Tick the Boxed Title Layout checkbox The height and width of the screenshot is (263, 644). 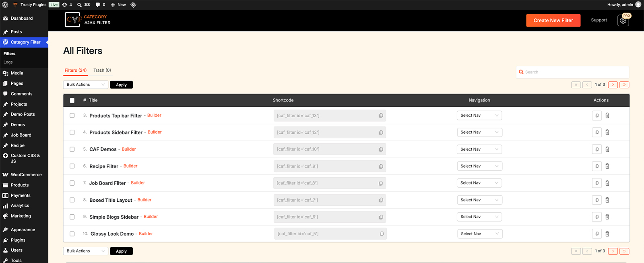pyautogui.click(x=72, y=200)
